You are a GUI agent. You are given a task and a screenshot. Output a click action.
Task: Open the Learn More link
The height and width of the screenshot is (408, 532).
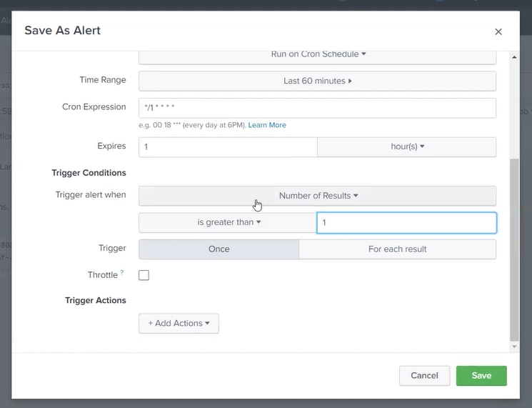click(267, 125)
